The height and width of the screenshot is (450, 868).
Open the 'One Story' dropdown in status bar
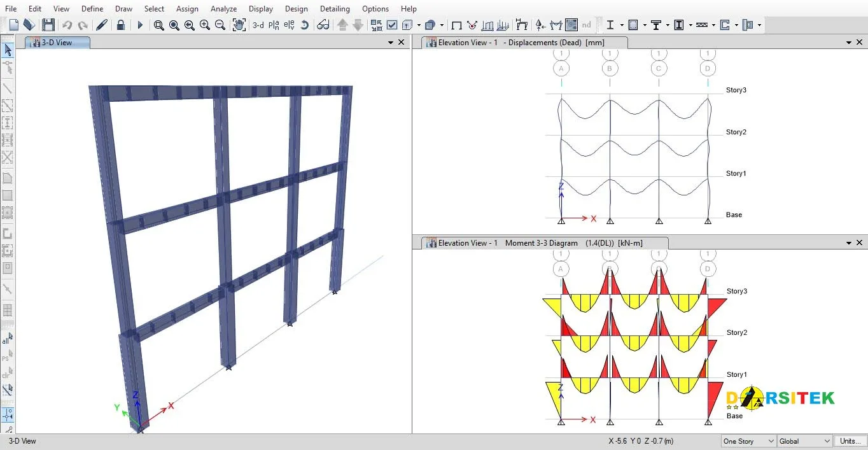click(x=748, y=441)
